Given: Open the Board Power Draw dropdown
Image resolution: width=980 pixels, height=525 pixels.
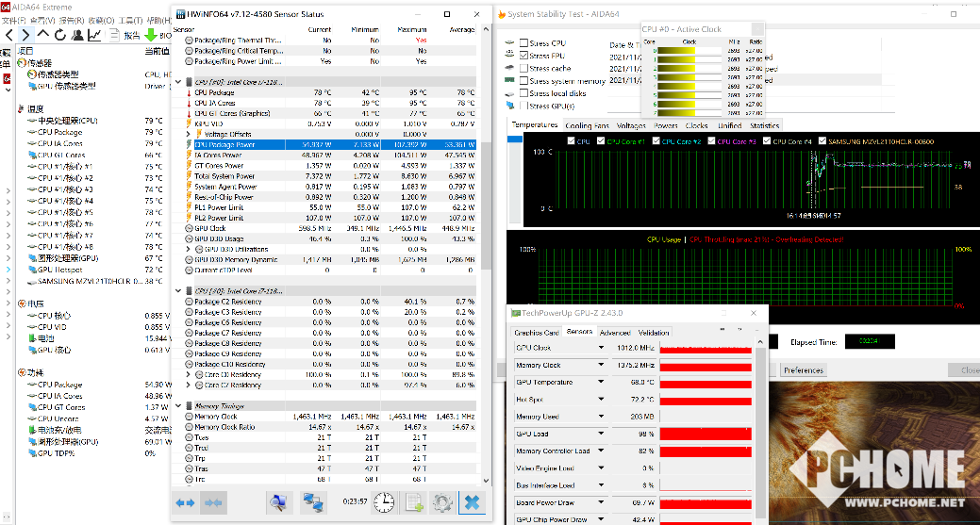Looking at the screenshot, I should (601, 501).
